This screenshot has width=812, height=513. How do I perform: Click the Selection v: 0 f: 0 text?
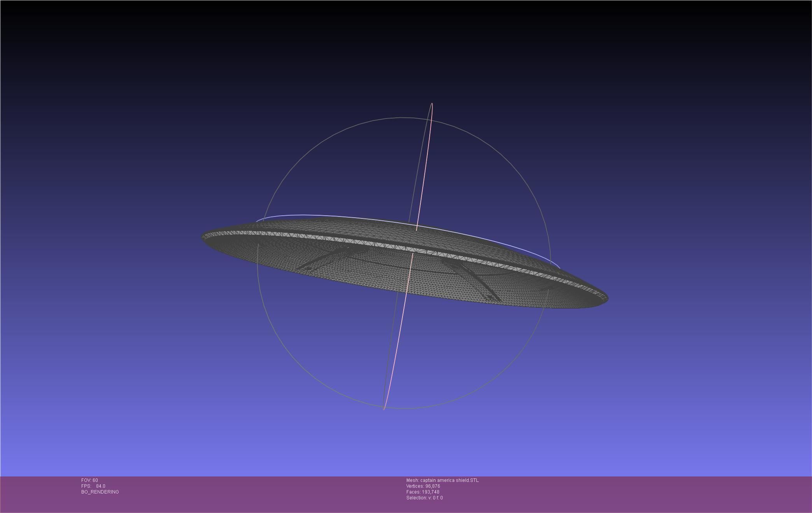point(424,498)
